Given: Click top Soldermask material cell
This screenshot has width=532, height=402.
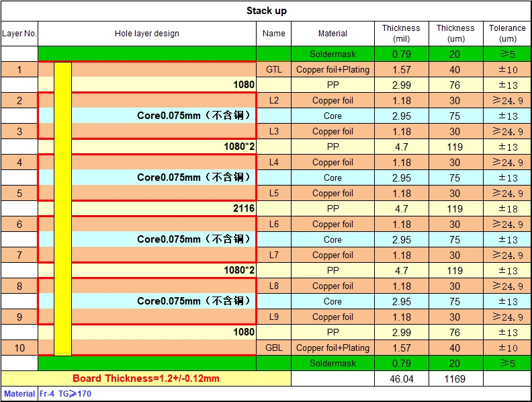Looking at the screenshot, I should (x=333, y=54).
